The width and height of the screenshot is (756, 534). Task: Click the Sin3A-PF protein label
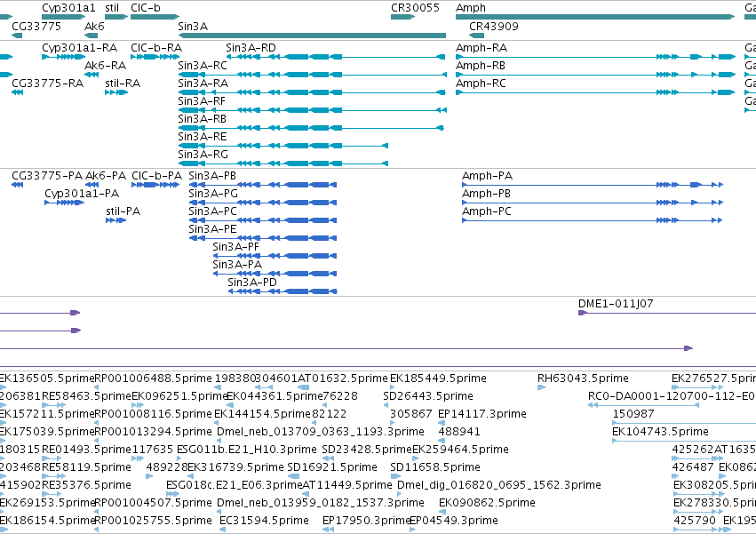point(235,248)
